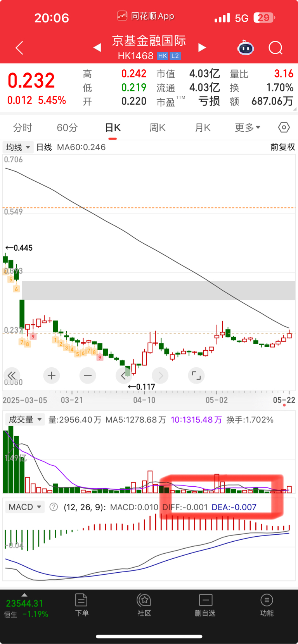Screen dimensions: 298x644
Task: Open 下单 order icon in bottom bar
Action: [81, 600]
